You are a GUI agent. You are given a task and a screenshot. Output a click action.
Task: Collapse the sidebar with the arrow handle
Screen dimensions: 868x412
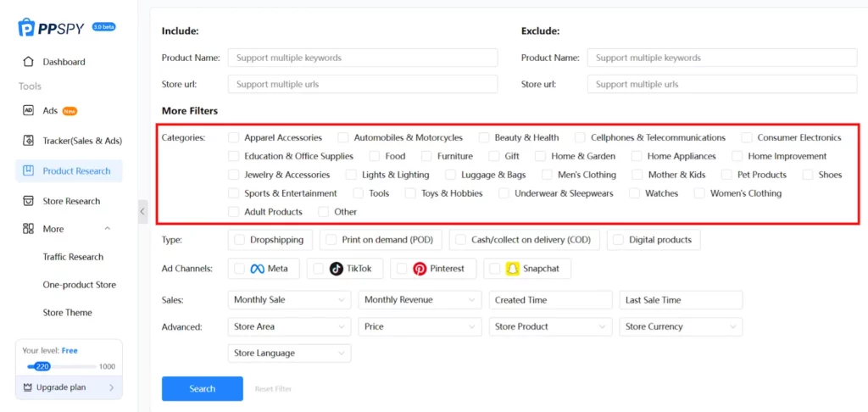tap(142, 211)
